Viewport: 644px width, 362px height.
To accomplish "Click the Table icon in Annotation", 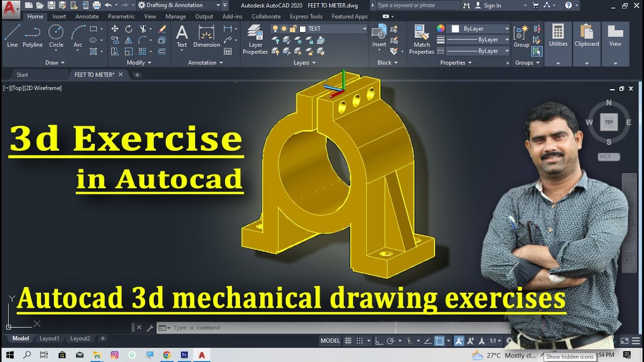I will [228, 51].
